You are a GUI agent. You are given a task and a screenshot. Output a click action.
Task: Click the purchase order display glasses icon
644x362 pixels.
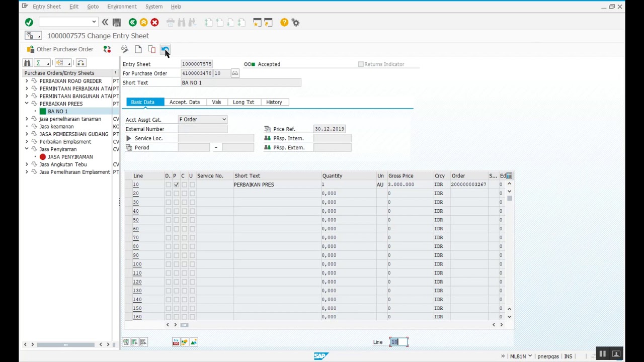coord(234,73)
